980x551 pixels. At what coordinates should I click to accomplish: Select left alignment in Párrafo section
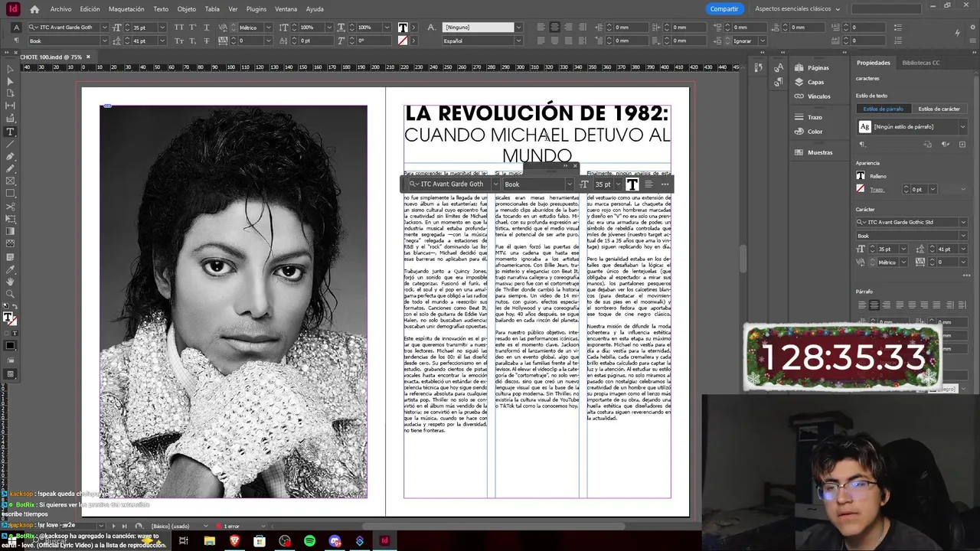tap(861, 305)
